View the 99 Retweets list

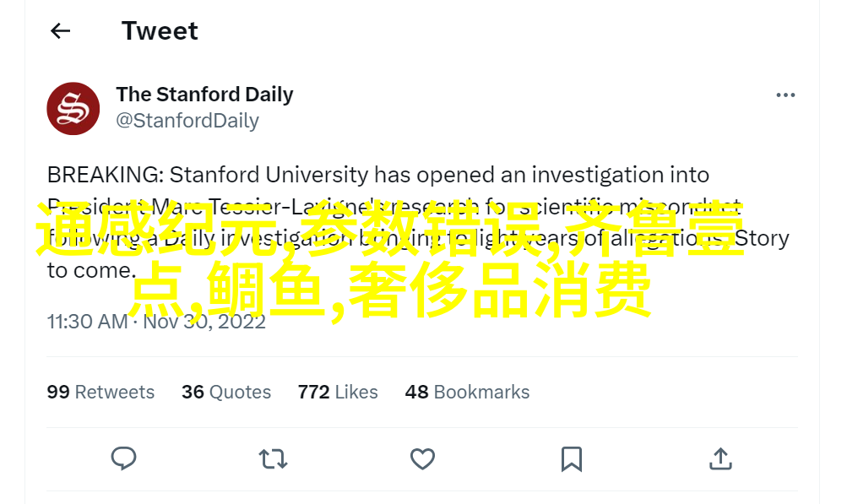pos(100,392)
